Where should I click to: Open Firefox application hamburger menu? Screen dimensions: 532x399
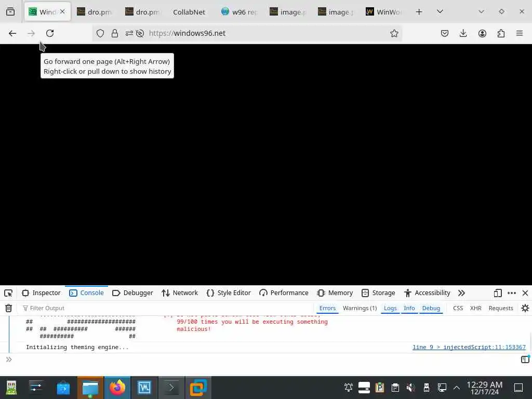click(x=520, y=33)
